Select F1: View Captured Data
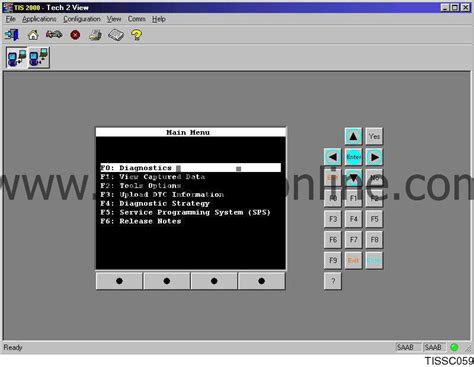 point(153,177)
